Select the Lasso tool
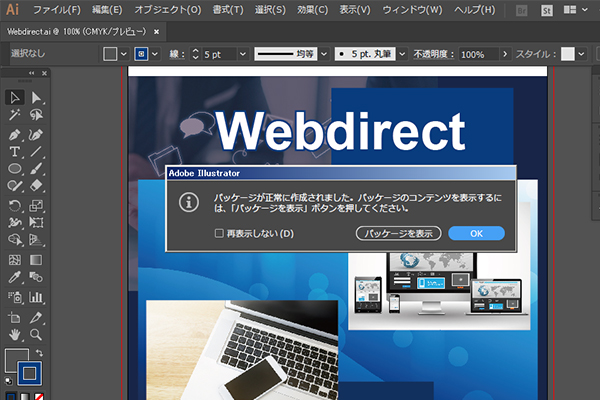Image resolution: width=600 pixels, height=400 pixels. [36, 115]
